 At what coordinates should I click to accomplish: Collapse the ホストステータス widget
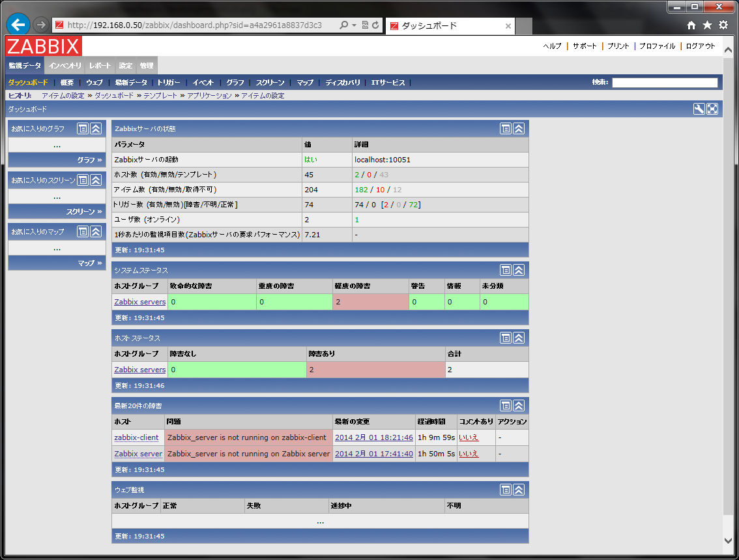[x=519, y=338]
